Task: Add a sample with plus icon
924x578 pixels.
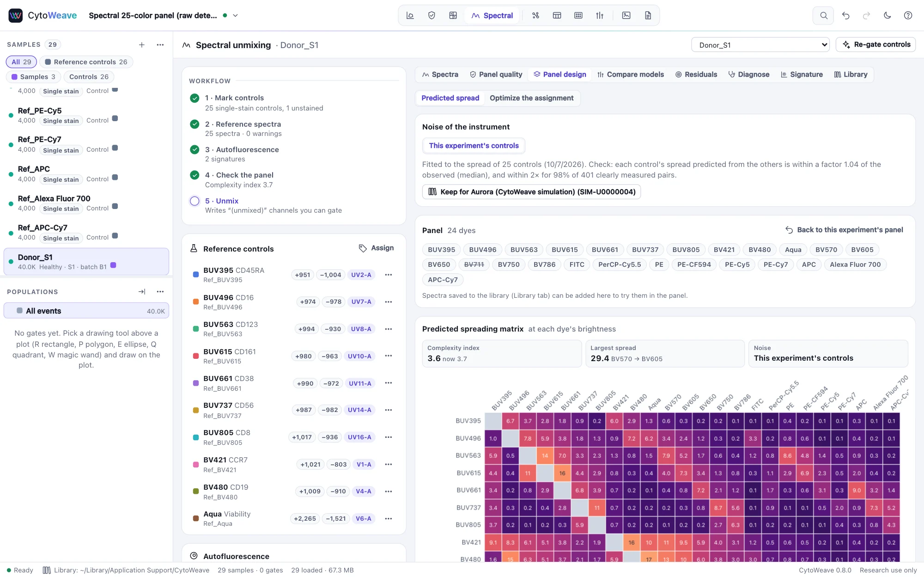Action: pyautogui.click(x=142, y=44)
